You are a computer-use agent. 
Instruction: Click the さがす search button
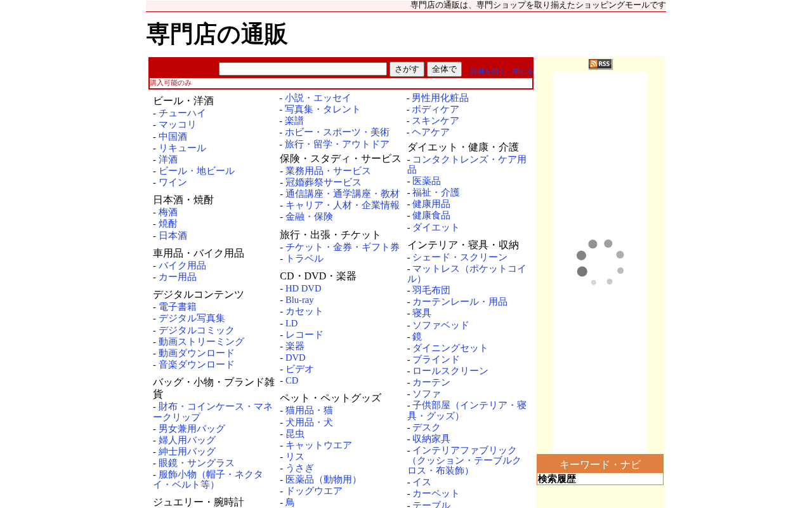[x=407, y=69]
